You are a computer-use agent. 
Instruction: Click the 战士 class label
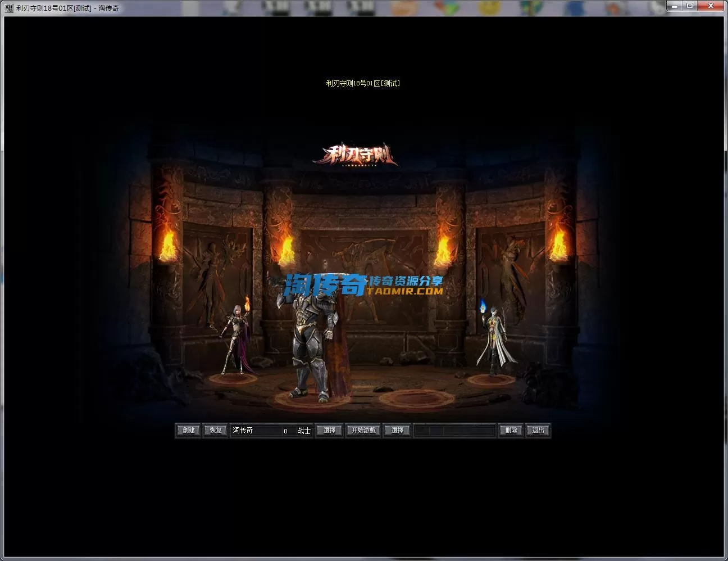[304, 431]
